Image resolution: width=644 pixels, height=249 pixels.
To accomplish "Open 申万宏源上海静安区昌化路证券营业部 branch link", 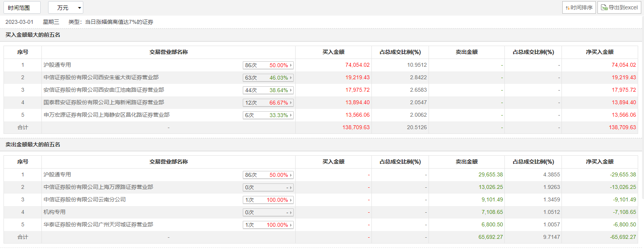I will (x=106, y=115).
